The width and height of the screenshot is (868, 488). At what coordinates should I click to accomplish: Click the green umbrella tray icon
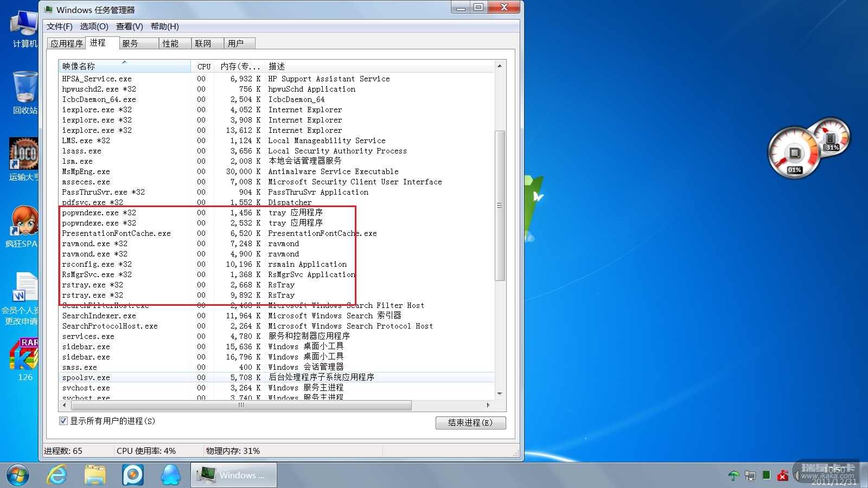[x=733, y=476]
